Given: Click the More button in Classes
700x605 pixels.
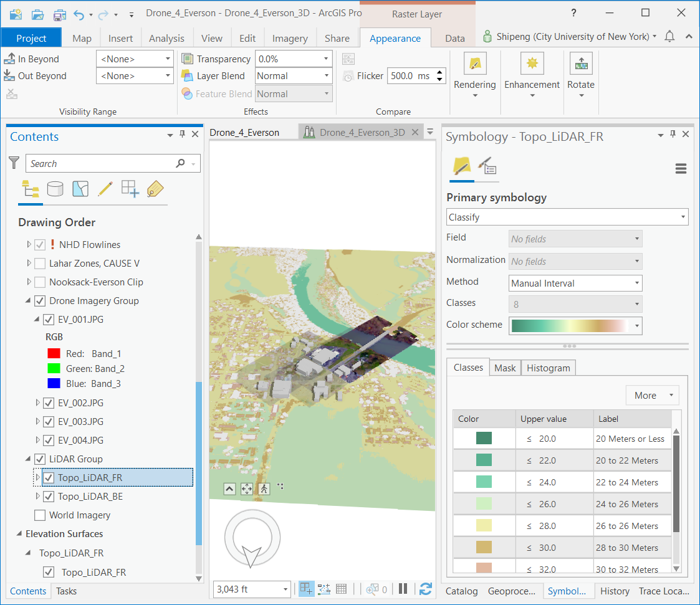Looking at the screenshot, I should click(651, 396).
